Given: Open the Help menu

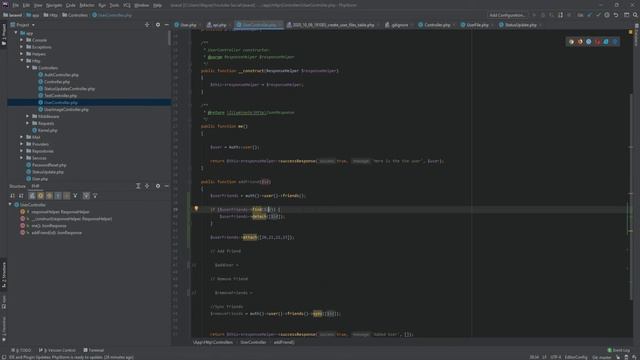Looking at the screenshot, I should (x=157, y=5).
